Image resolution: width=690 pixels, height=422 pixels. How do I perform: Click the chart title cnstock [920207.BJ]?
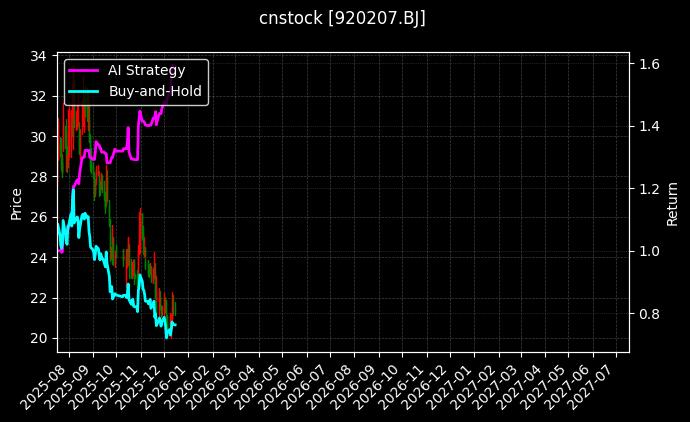[x=343, y=19]
